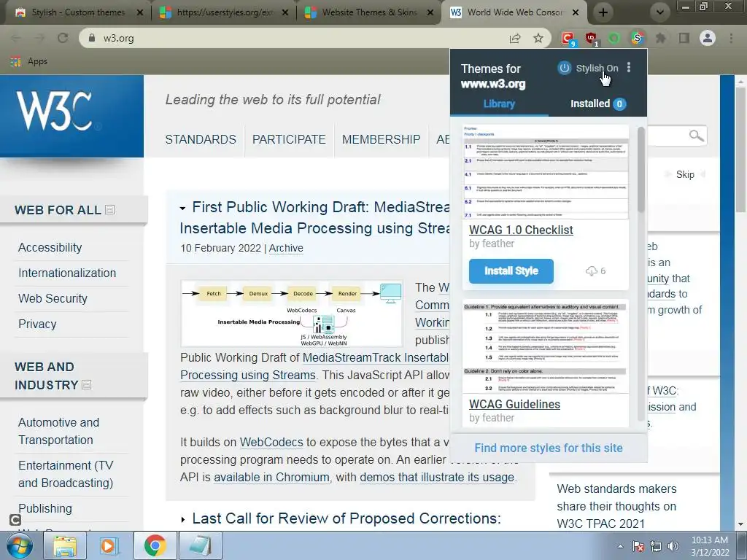Collapse the WEB FOR ALL section
The width and height of the screenshot is (747, 560).
pyautogui.click(x=109, y=209)
